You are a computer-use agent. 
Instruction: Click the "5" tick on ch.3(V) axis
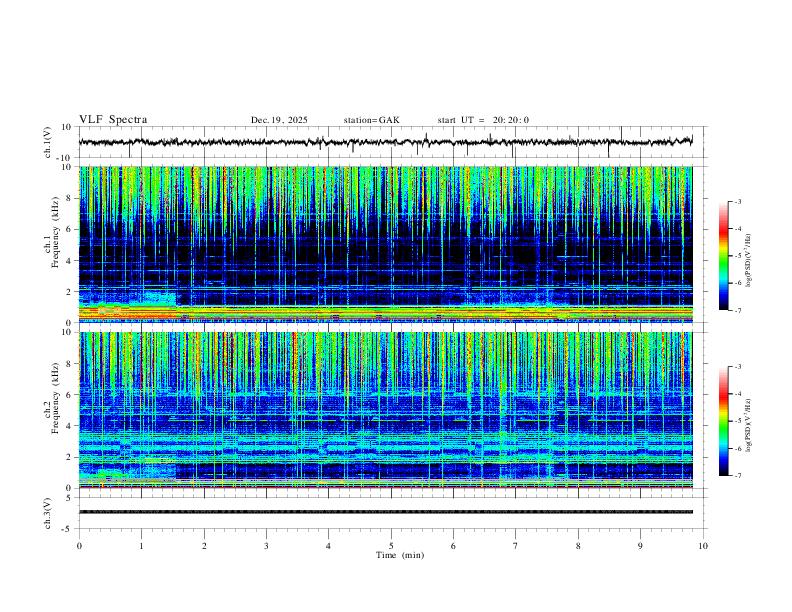(69, 498)
